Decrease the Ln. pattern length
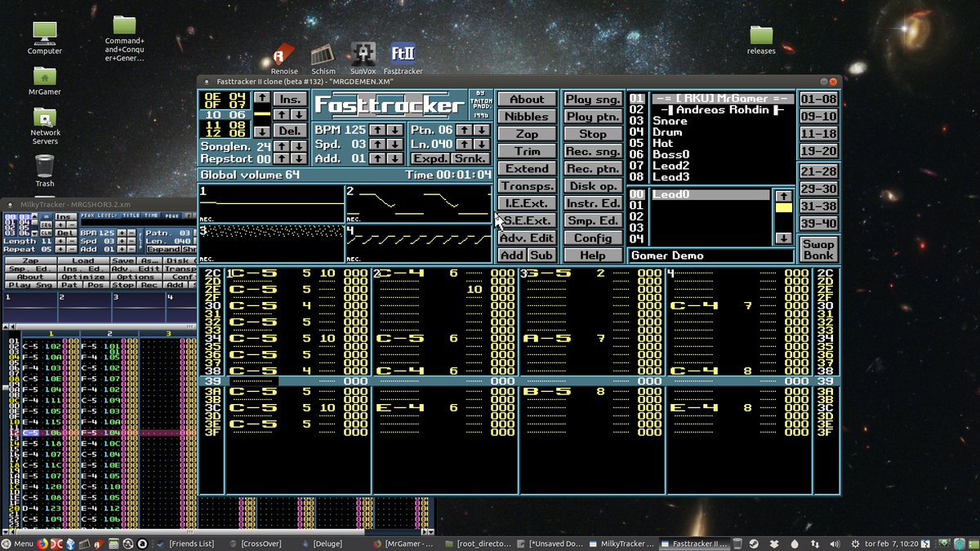The width and height of the screenshot is (980, 551). tap(482, 144)
